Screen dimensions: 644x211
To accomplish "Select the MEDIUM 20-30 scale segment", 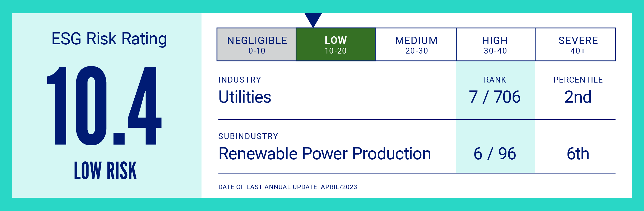I will [x=416, y=44].
